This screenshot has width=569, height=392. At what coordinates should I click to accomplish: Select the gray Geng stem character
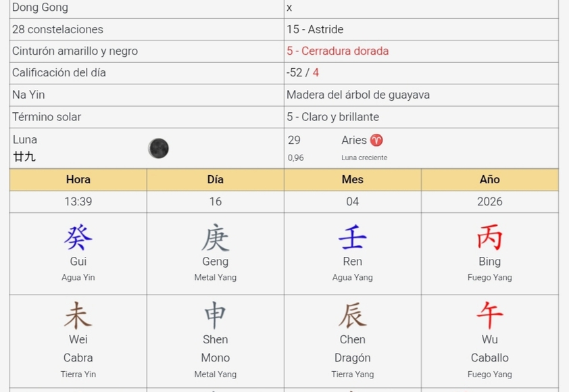point(215,238)
